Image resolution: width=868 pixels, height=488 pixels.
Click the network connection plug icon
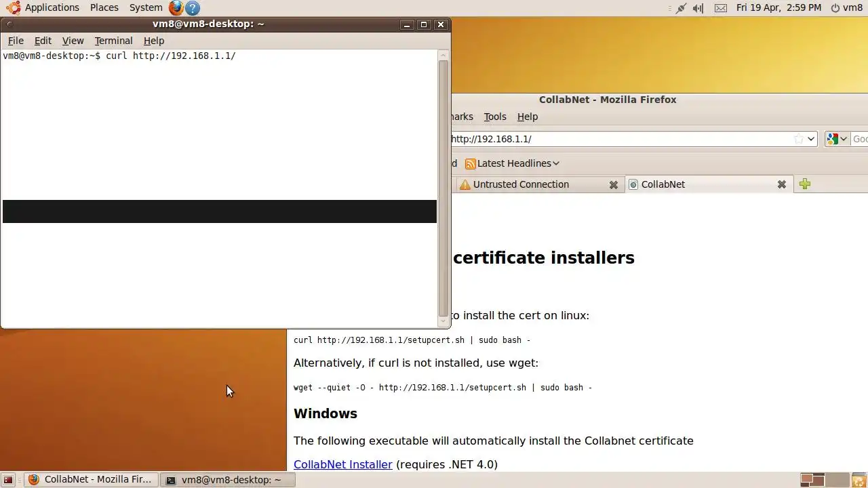pyautogui.click(x=681, y=8)
